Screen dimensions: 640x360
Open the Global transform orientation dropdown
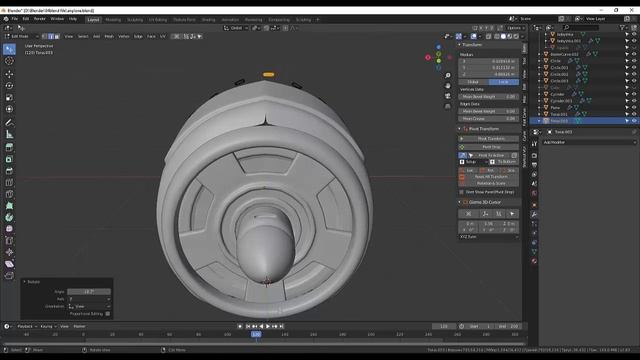[236, 28]
